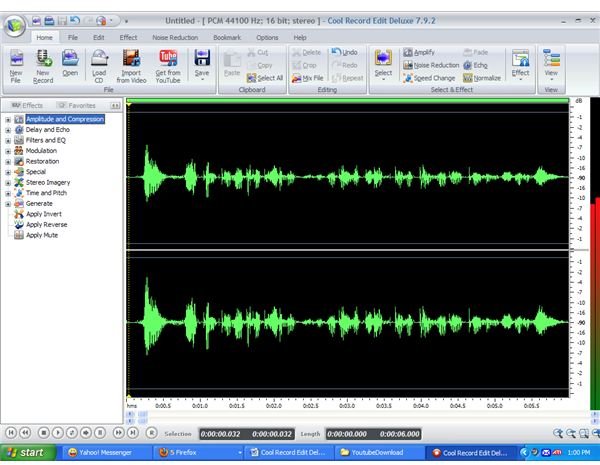This screenshot has height=465, width=600.
Task: Click the quick access disc icon
Action: click(x=101, y=21)
